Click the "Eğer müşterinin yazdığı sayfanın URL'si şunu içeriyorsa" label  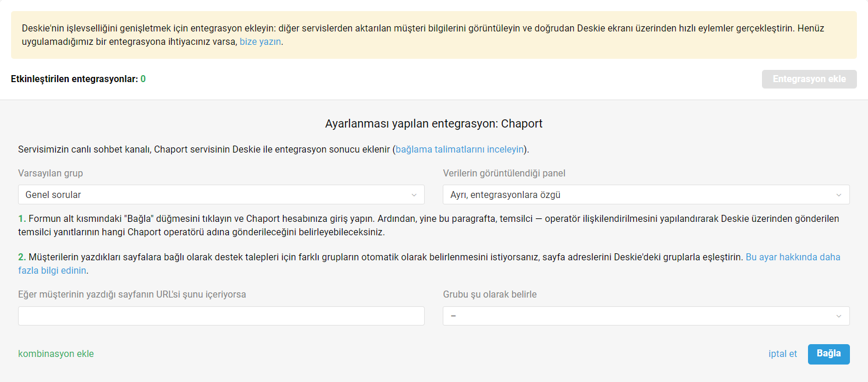pos(132,294)
